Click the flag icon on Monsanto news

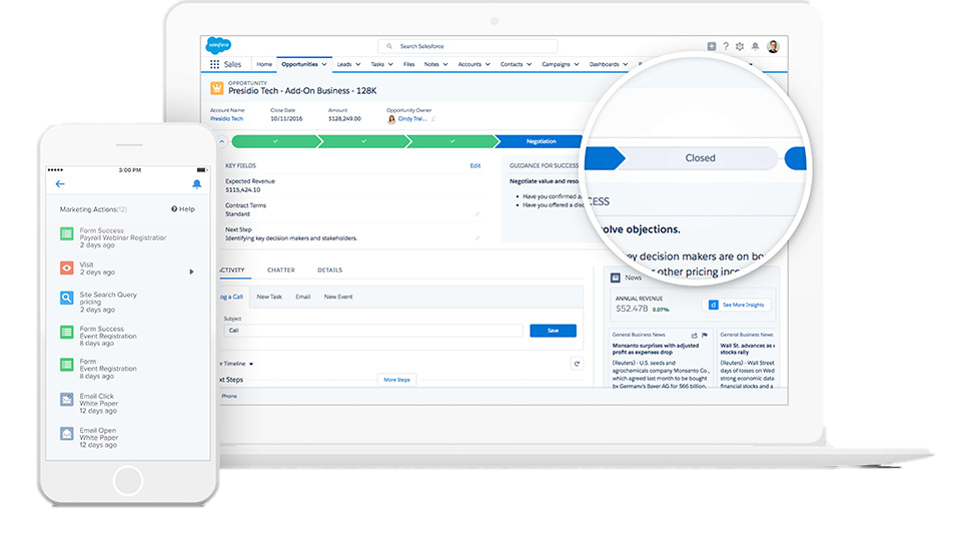704,335
